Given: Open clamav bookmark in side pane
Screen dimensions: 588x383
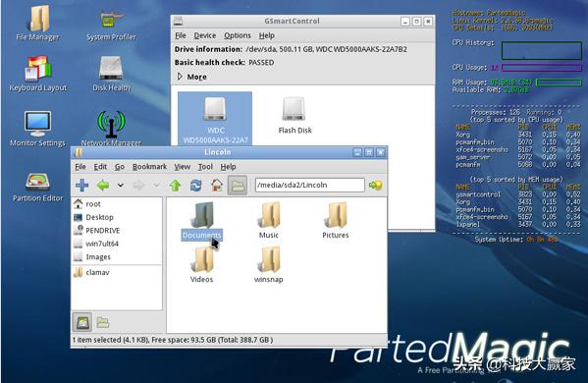Looking at the screenshot, I should click(x=117, y=272).
